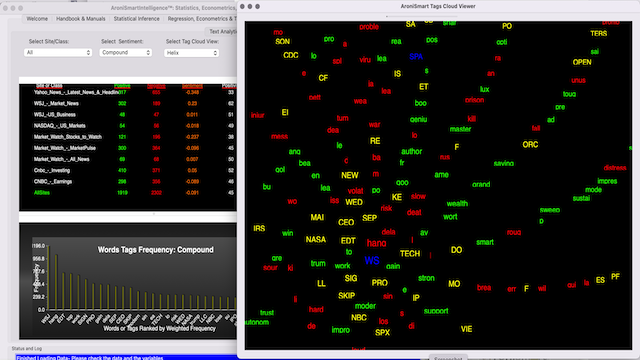Viewport: 640px width, 360px height.
Task: Click the yellow CDC tag
Action: [x=291, y=56]
